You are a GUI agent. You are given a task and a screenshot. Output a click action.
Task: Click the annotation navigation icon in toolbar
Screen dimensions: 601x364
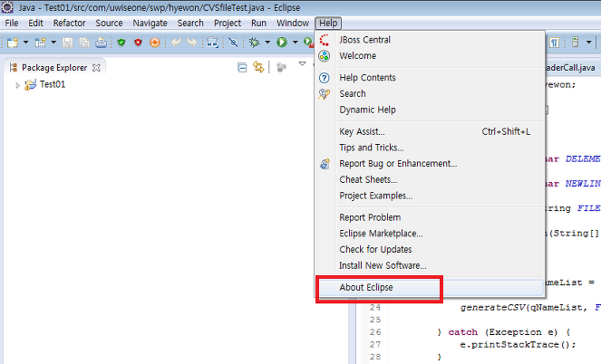point(575,42)
